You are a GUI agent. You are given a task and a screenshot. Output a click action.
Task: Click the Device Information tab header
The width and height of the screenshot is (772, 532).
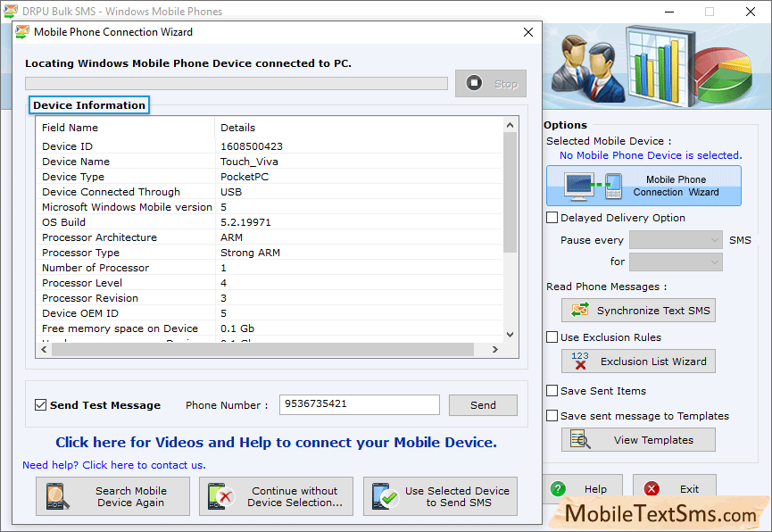click(x=89, y=105)
